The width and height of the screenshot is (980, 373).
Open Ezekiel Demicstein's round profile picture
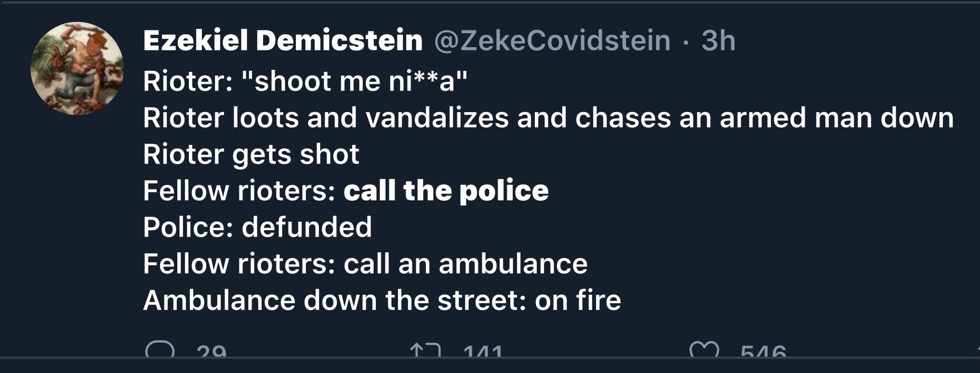77,68
